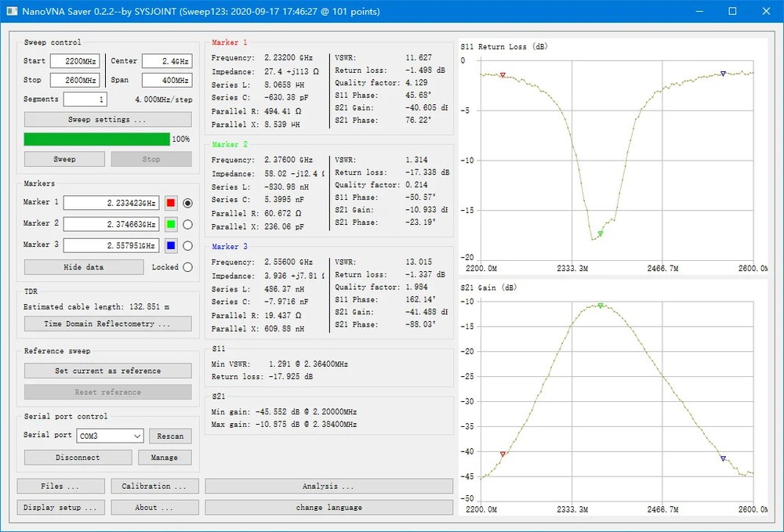
Task: Open the Analysis window
Action: tap(328, 486)
